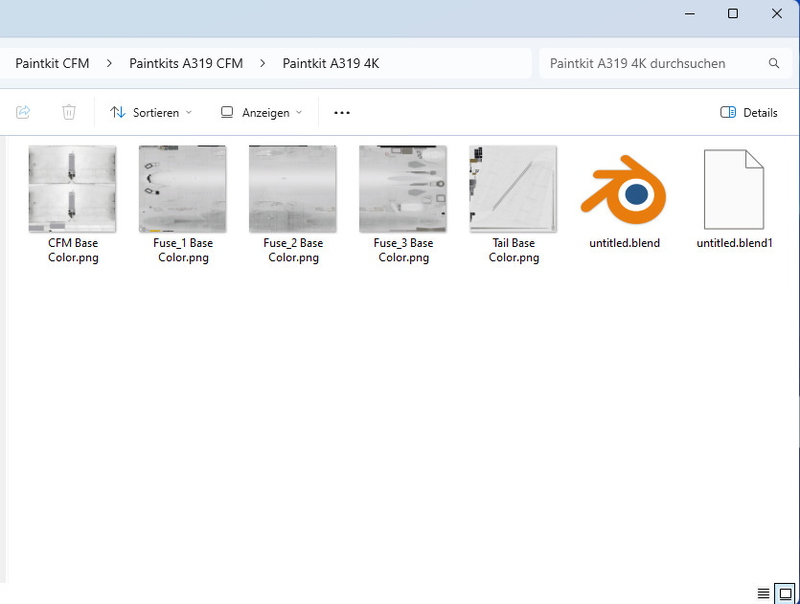Select the untitled.blend Blender file icon
800x604 pixels.
pos(623,190)
